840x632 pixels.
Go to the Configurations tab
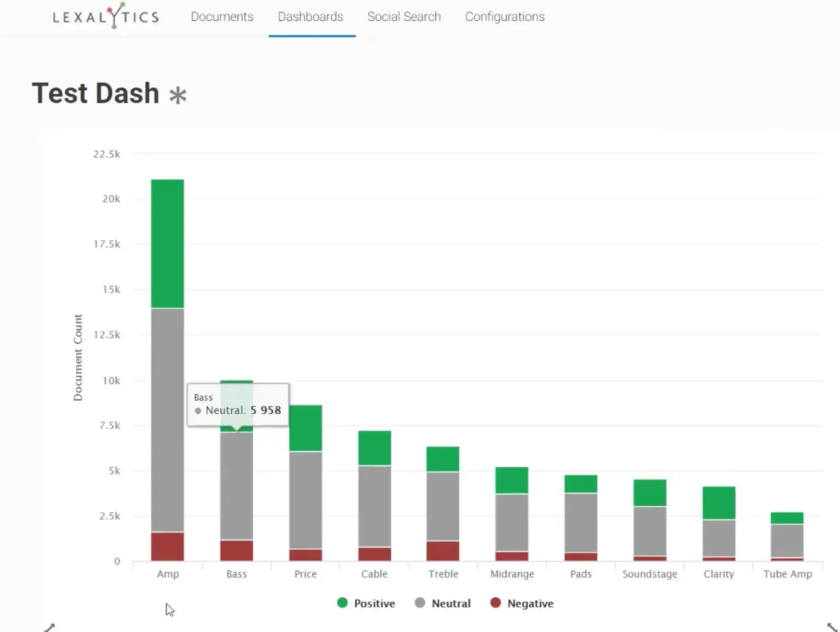coord(505,17)
